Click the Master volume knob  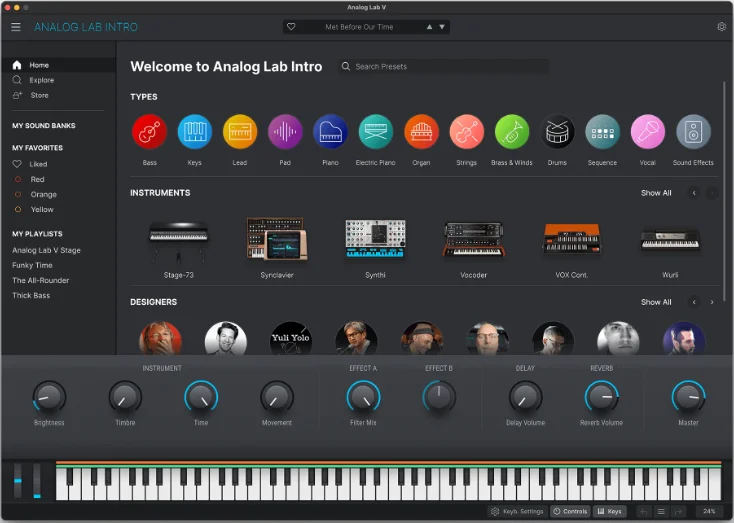[688, 397]
